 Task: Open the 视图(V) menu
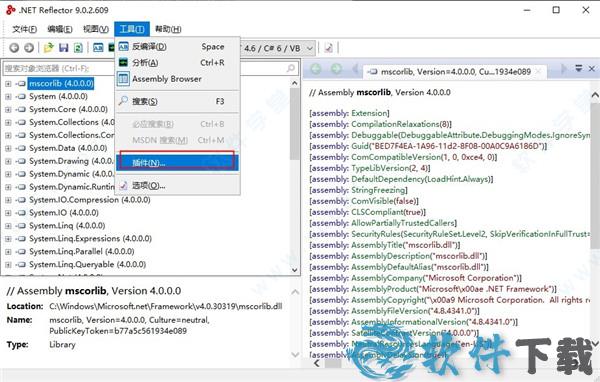[x=96, y=29]
